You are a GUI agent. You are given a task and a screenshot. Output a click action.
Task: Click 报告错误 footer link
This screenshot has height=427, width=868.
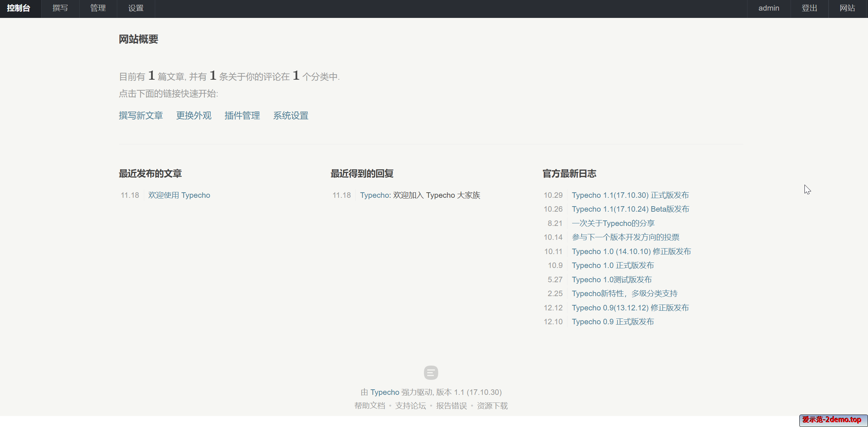point(451,406)
